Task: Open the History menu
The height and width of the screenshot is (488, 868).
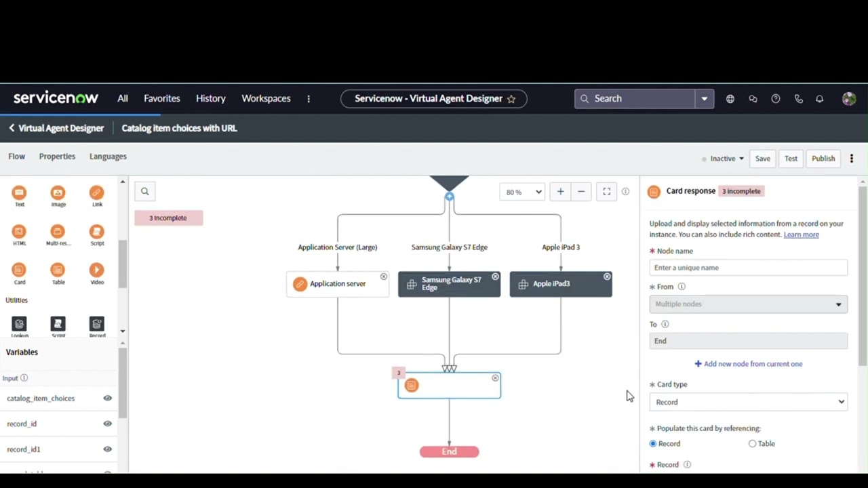Action: click(x=211, y=98)
